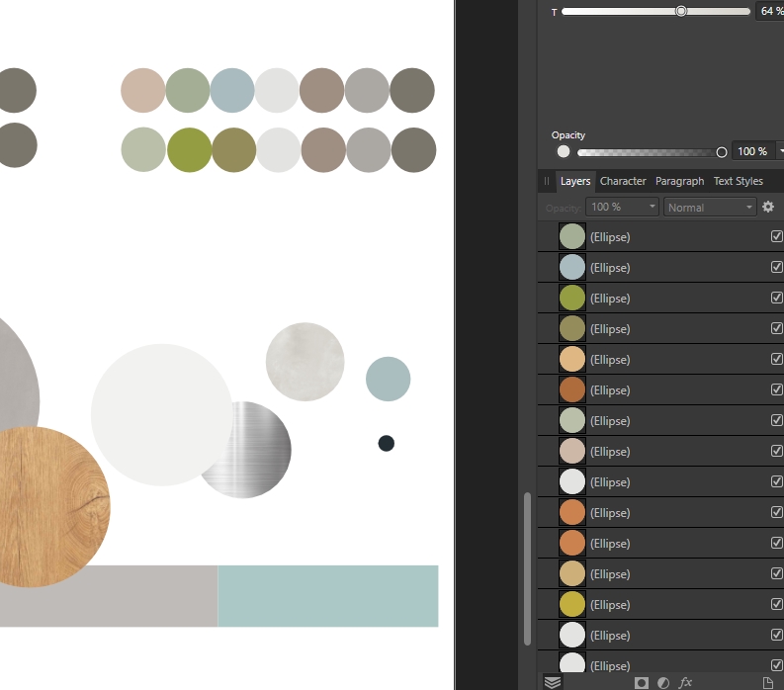
Task: Select the pale sage Ellipse layer thumbnail
Action: 572,420
